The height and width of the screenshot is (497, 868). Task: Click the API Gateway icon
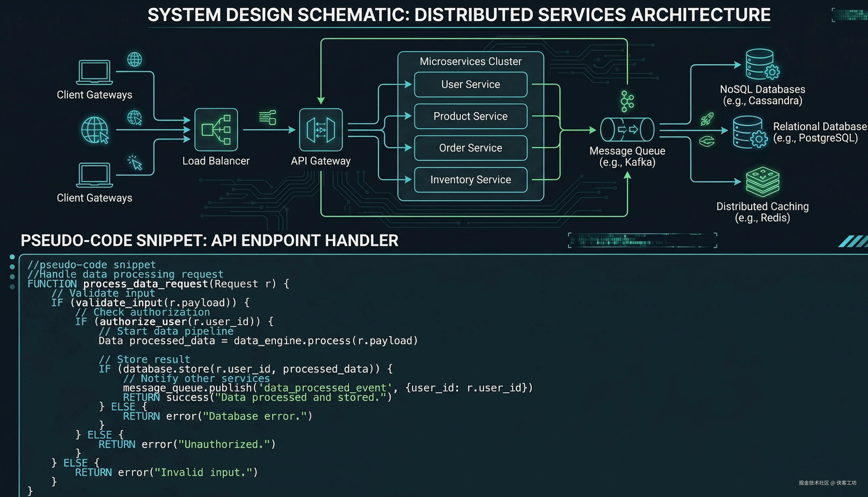pyautogui.click(x=321, y=130)
